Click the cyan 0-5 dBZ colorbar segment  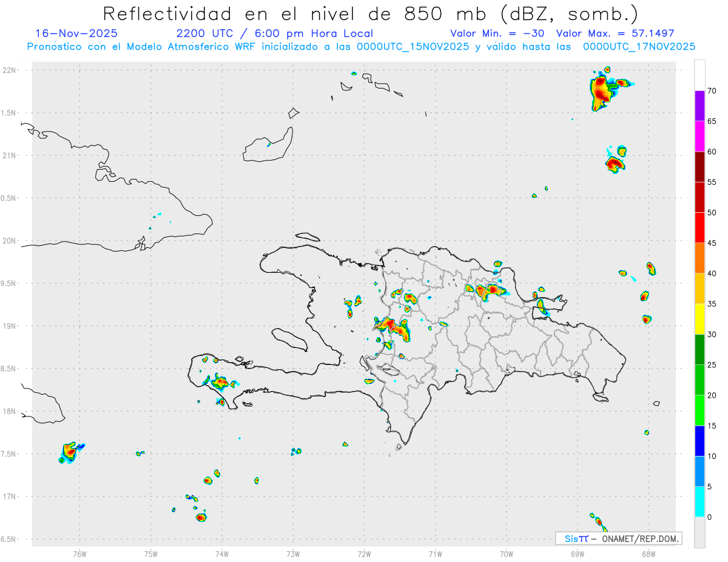[x=699, y=502]
